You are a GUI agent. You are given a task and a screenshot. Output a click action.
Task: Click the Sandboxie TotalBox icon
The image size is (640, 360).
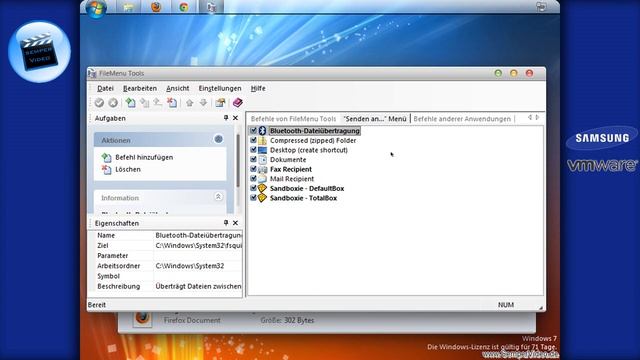[x=262, y=198]
